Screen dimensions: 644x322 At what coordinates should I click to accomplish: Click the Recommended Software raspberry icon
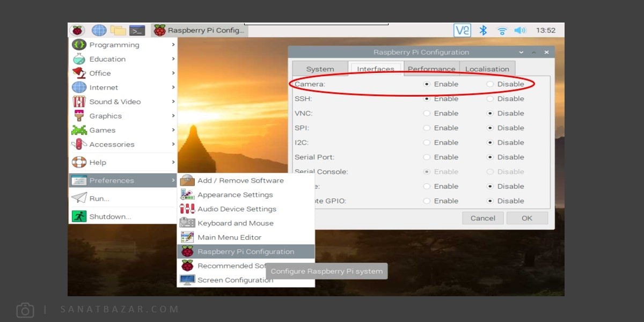(187, 266)
